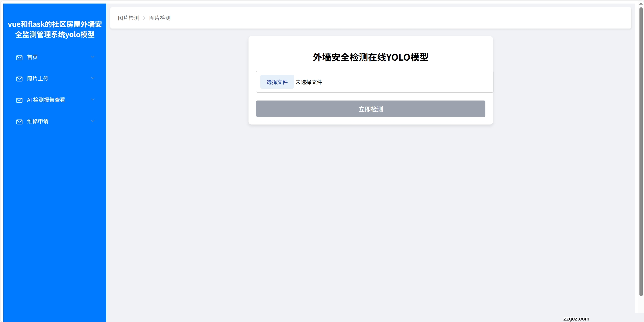
Task: Open AI 检测报告查看 from the sidebar
Action: tap(46, 100)
